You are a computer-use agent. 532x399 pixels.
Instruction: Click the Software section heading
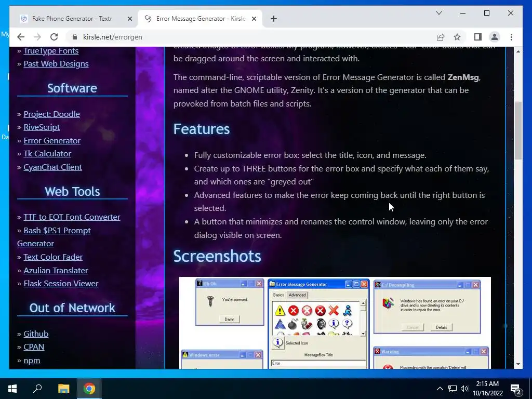72,88
